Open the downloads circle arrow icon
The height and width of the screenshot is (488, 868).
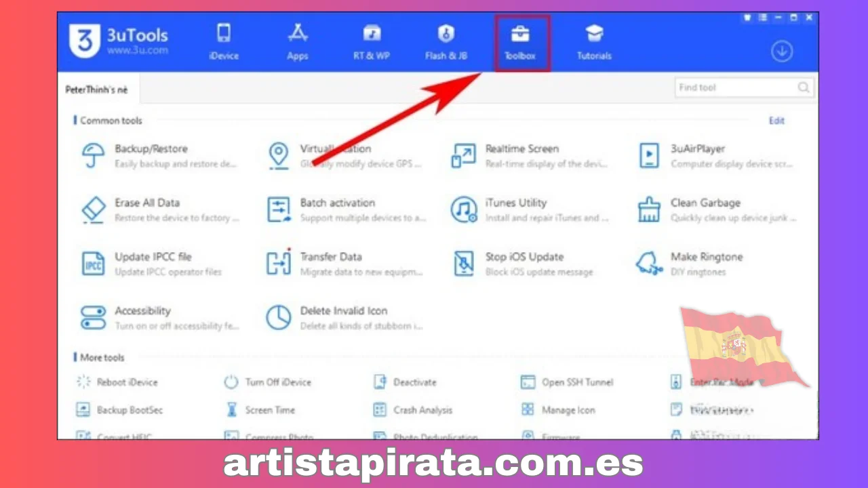point(782,52)
